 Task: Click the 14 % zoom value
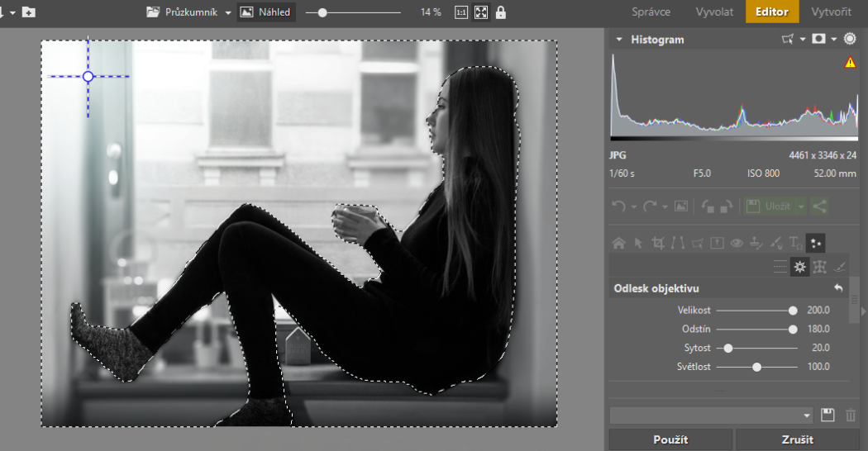click(x=431, y=12)
